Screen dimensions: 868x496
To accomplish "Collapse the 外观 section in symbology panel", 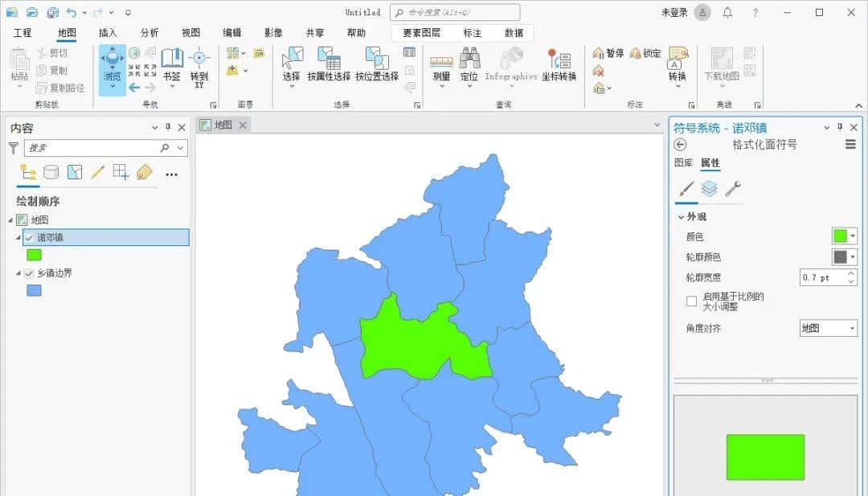I will [x=682, y=215].
